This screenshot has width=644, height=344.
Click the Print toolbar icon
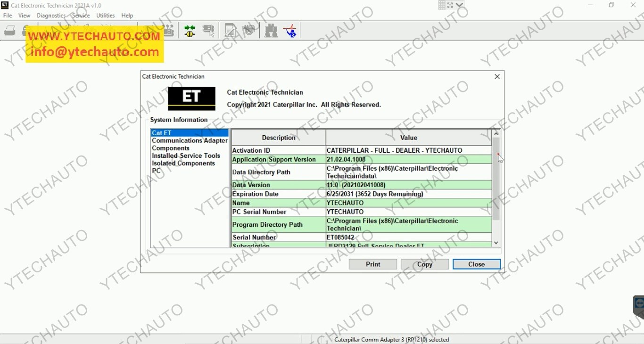[x=10, y=31]
